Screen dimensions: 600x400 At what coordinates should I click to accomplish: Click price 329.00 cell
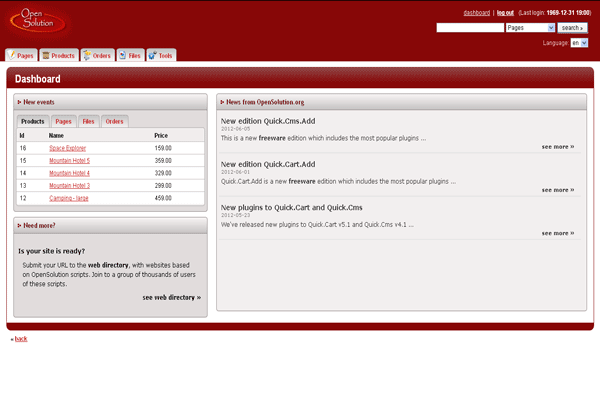[163, 173]
